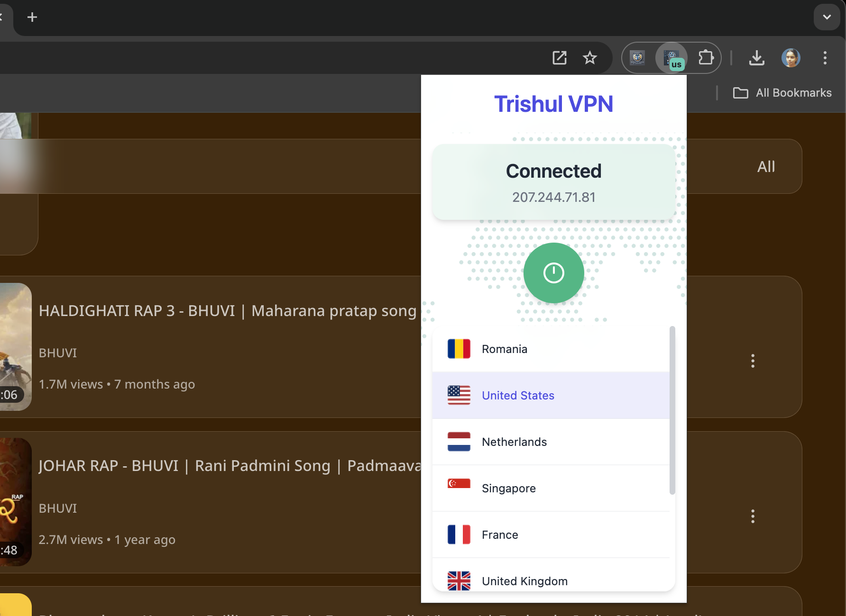Open options menu for HALDIGHATI RAP 3 video
The width and height of the screenshot is (846, 616).
753,361
